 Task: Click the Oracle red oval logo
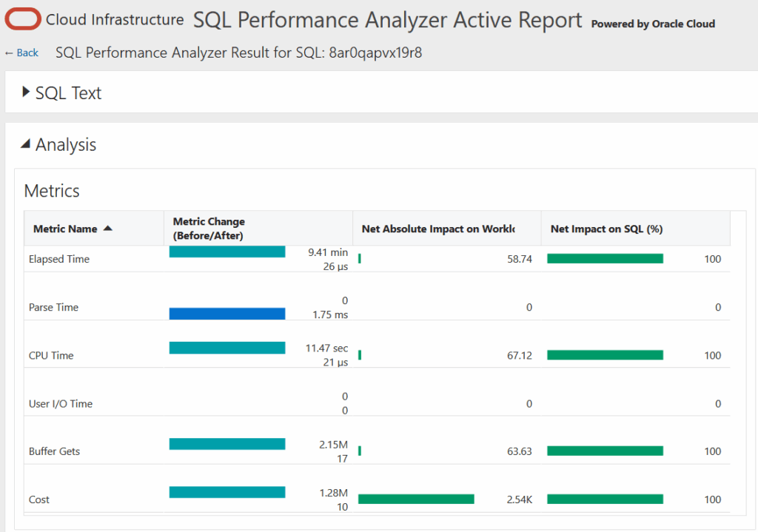23,20
